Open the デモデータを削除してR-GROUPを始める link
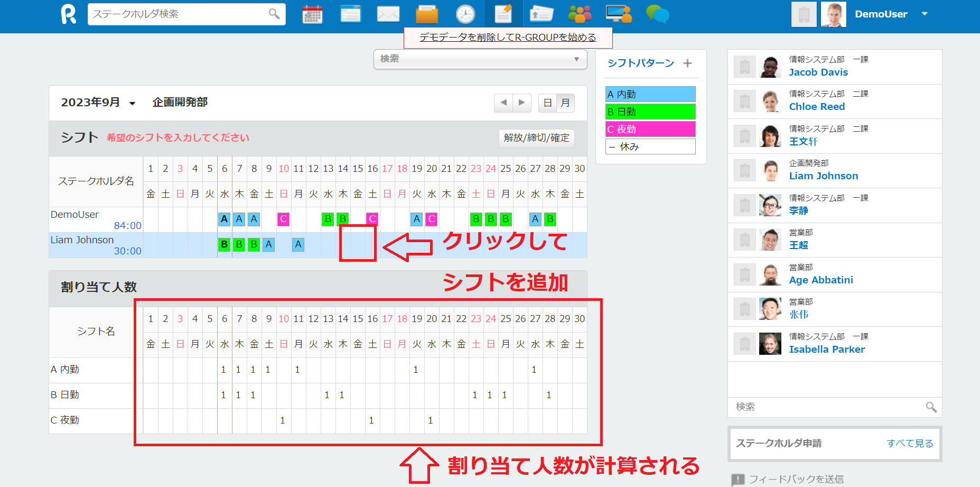Screen dimensions: 980x487 507,37
